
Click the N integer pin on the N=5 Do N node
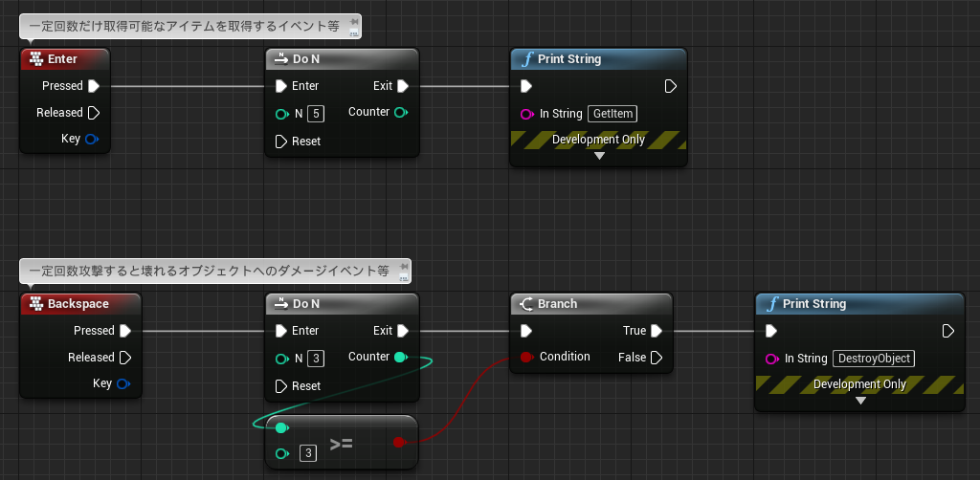[282, 114]
